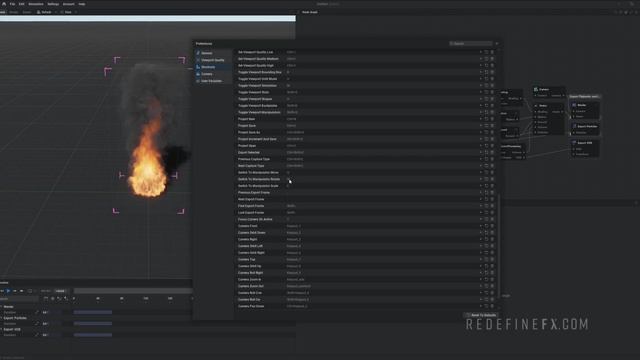Open the File menu

click(12, 4)
